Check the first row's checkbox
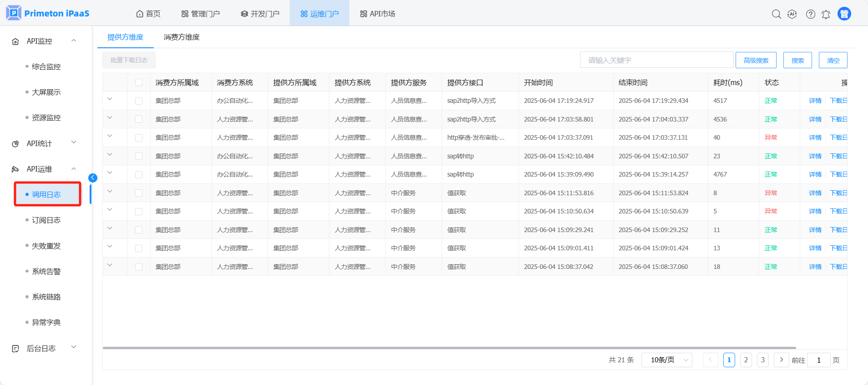The image size is (868, 385). pos(139,101)
